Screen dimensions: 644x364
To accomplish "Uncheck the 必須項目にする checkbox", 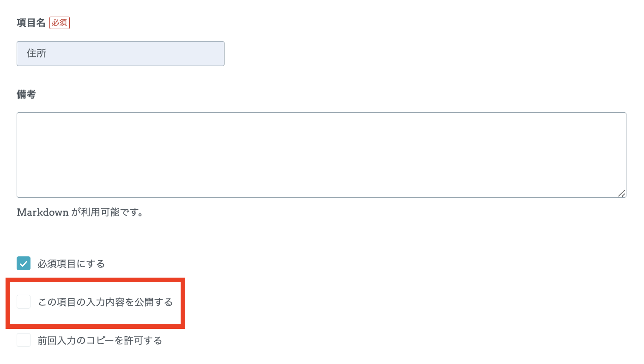I will point(24,264).
